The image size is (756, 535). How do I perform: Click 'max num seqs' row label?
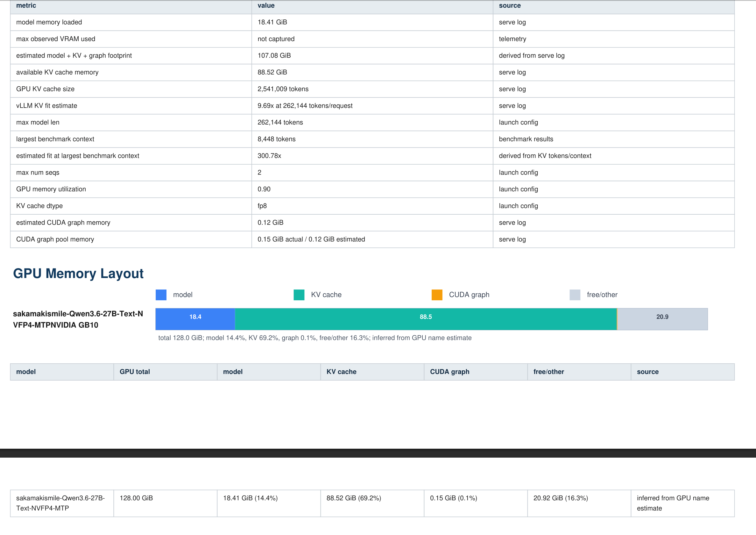coord(38,173)
